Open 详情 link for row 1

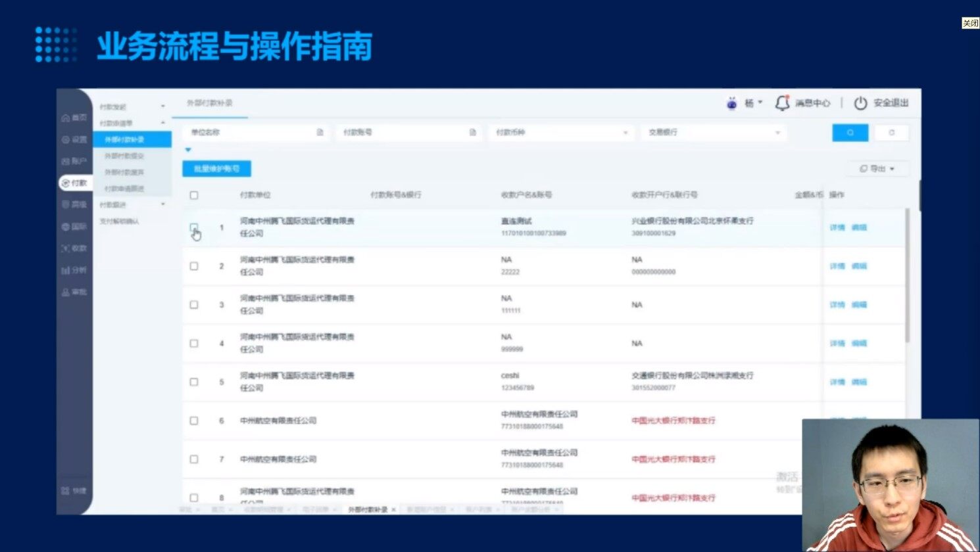(x=837, y=227)
